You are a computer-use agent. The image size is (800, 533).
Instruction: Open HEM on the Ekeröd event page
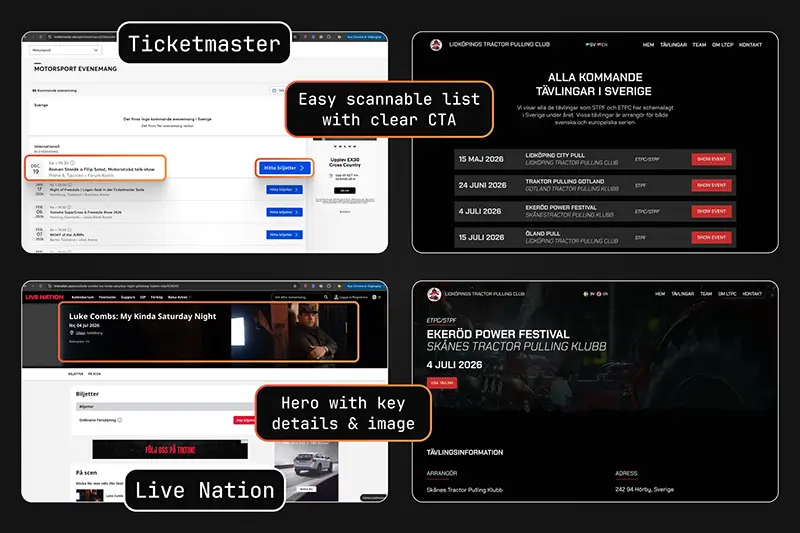[660, 294]
